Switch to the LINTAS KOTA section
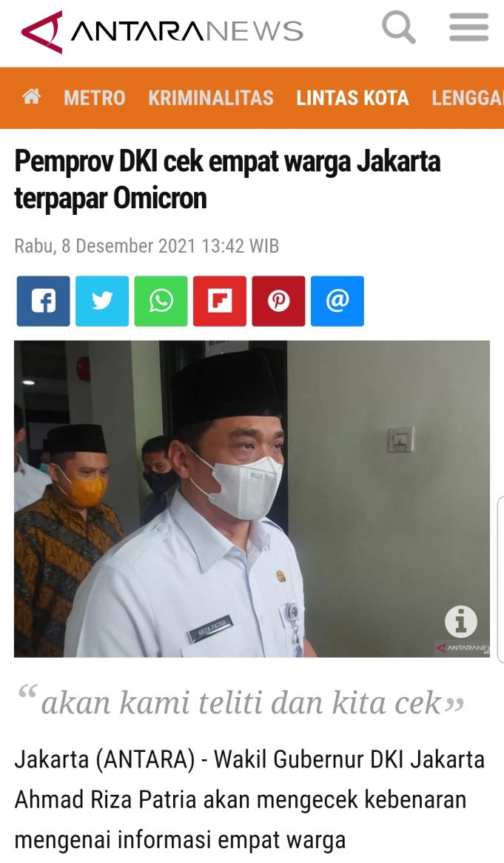The width and height of the screenshot is (504, 863). coord(352,98)
